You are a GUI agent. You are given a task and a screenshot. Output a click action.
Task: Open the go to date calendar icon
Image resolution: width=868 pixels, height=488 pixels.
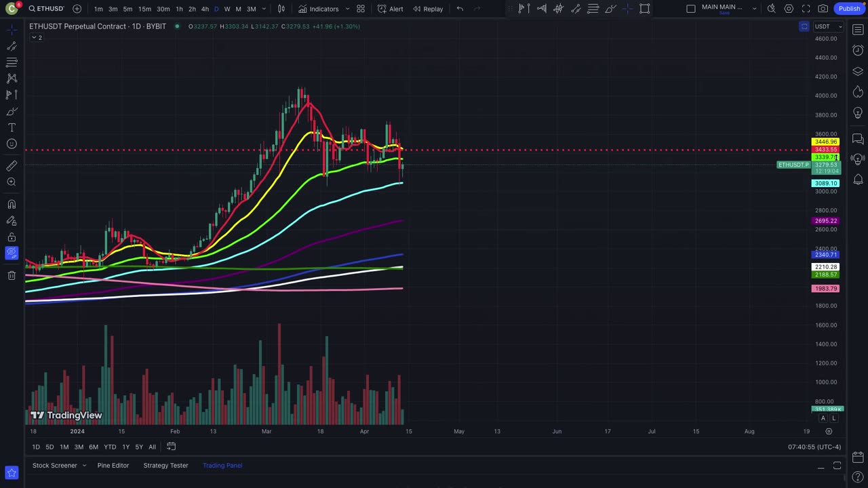point(172,447)
